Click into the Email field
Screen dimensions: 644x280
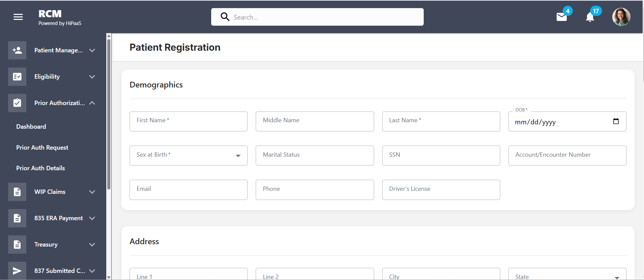point(189,190)
